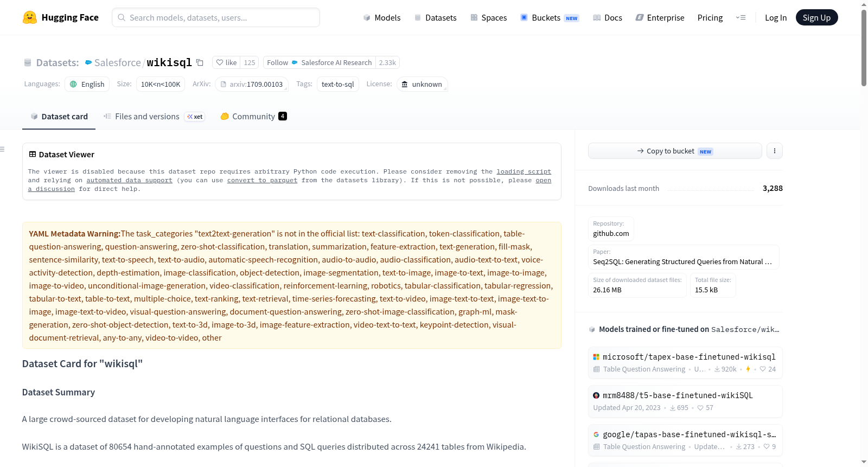Focus the search models input field

216,17
